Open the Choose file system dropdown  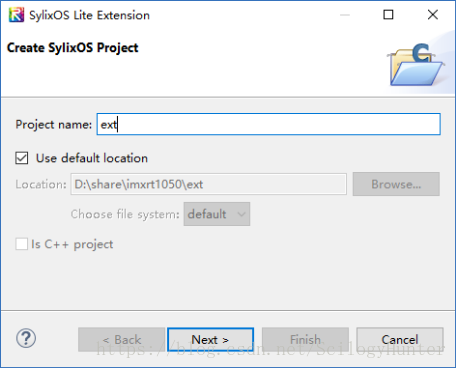217,214
